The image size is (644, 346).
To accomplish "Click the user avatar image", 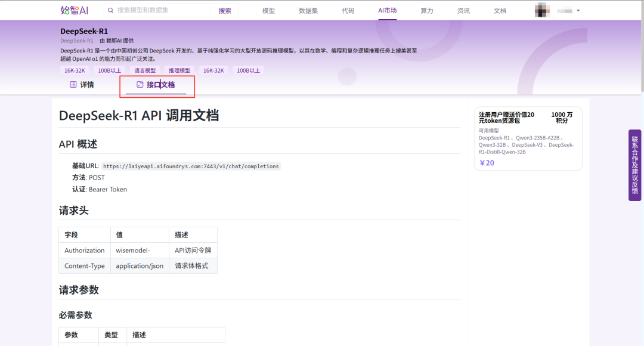I will coord(542,10).
